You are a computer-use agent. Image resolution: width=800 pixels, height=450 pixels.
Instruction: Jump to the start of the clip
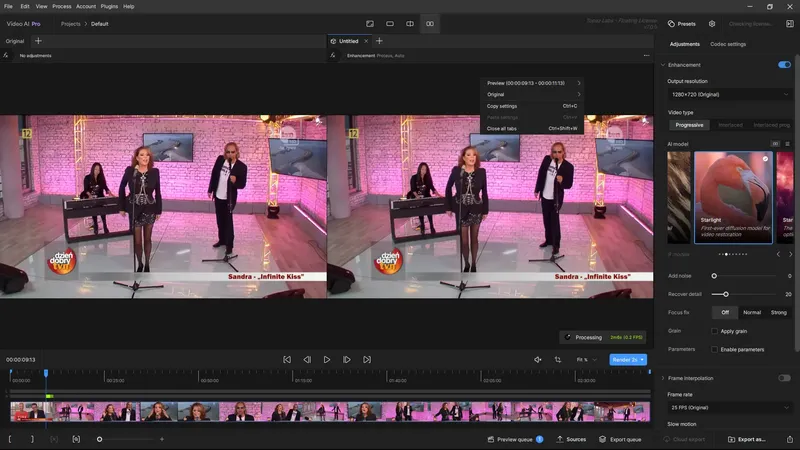(287, 360)
